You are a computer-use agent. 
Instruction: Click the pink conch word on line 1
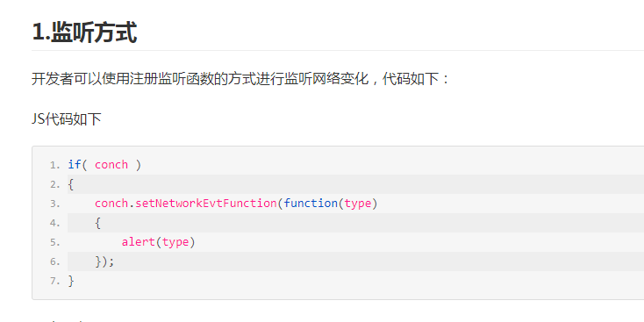pos(111,165)
